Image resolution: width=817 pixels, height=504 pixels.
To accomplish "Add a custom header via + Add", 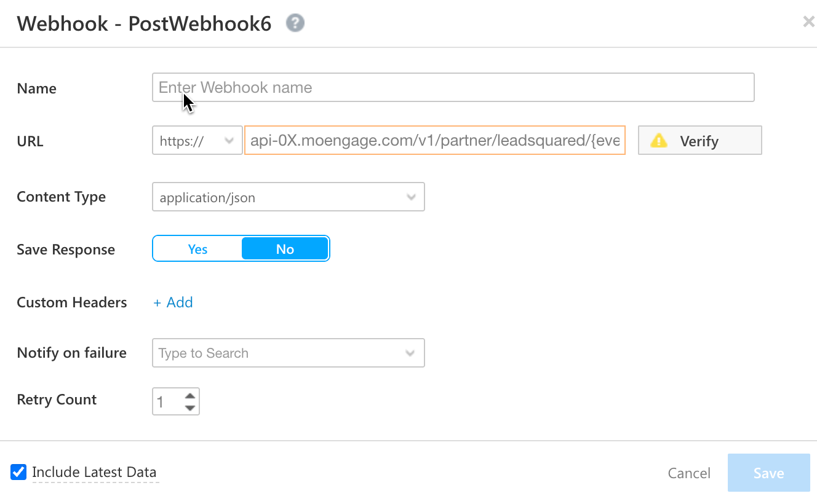I will click(173, 302).
